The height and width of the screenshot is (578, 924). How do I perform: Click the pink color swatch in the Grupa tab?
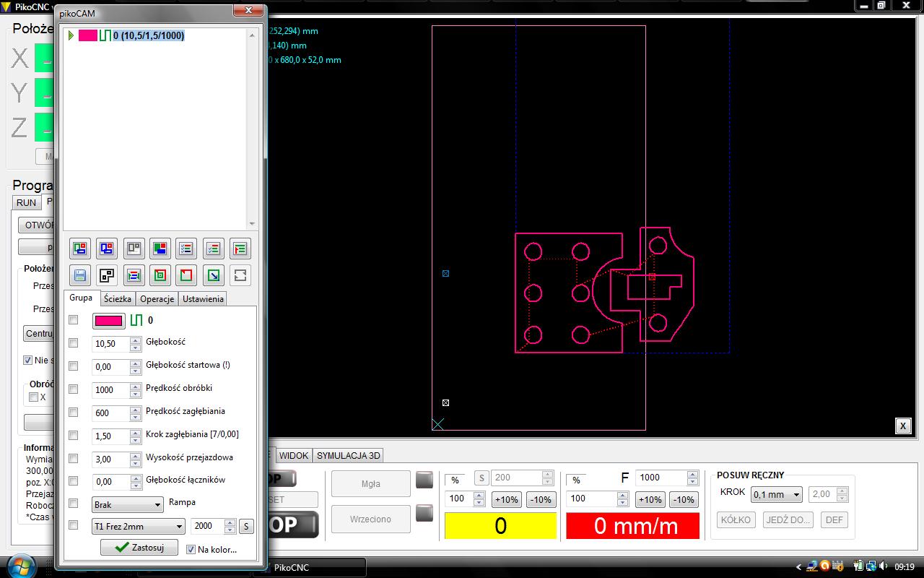pyautogui.click(x=109, y=320)
